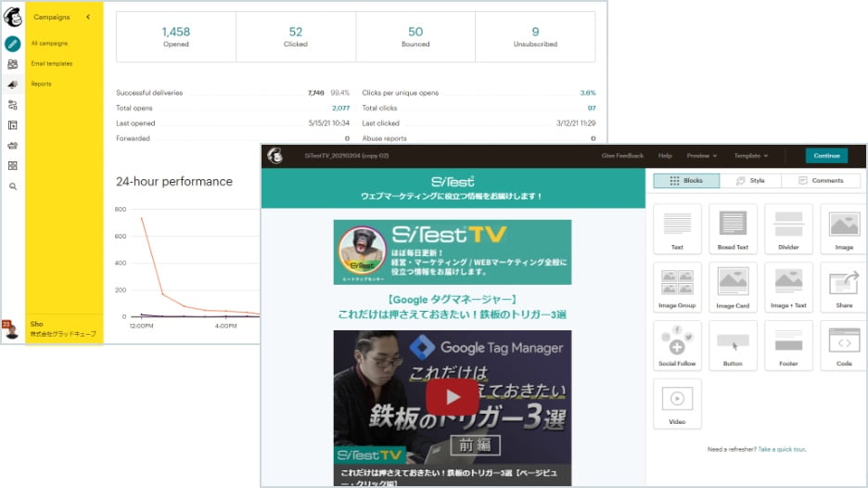Click the Continue button
Image resolution: width=868 pixels, height=488 pixels.
(x=826, y=156)
